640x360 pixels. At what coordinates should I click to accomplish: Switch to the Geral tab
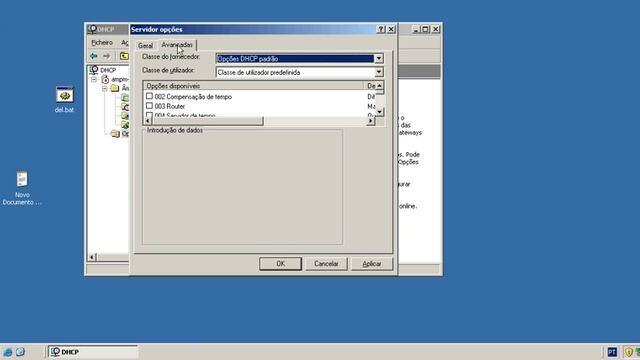(x=145, y=46)
